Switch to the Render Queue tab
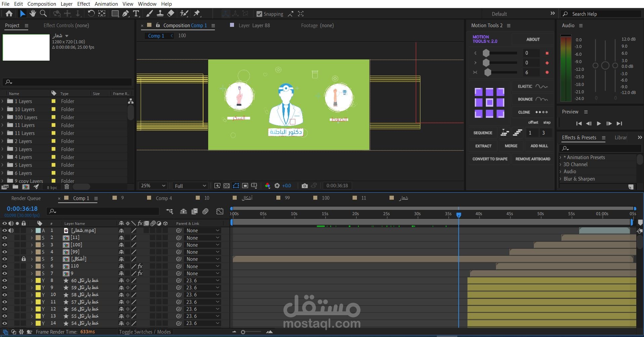 26,198
